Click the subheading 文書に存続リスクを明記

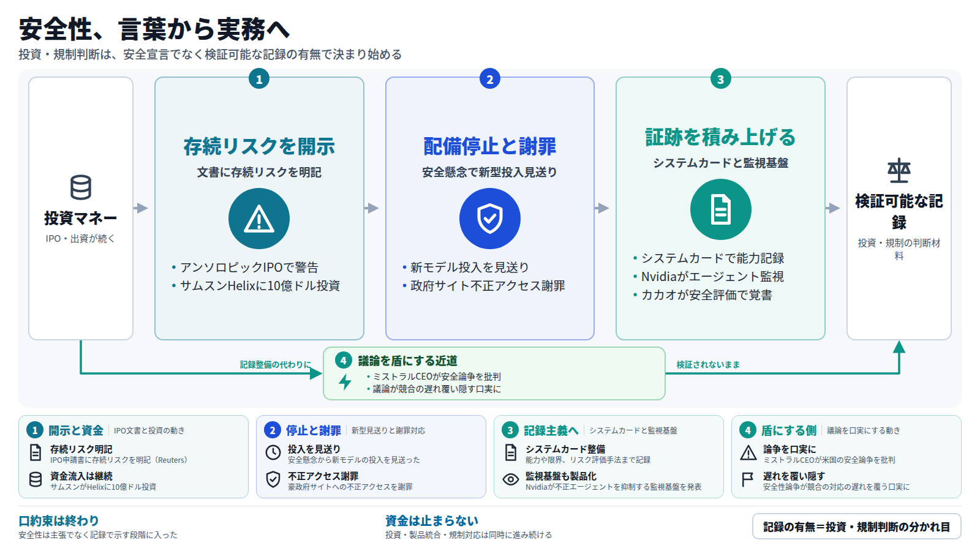(259, 172)
